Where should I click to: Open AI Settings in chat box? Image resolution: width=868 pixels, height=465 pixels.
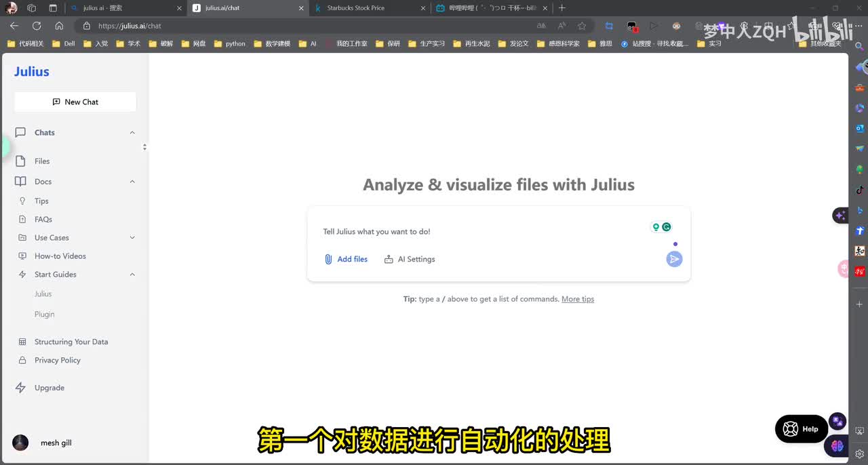coord(410,259)
